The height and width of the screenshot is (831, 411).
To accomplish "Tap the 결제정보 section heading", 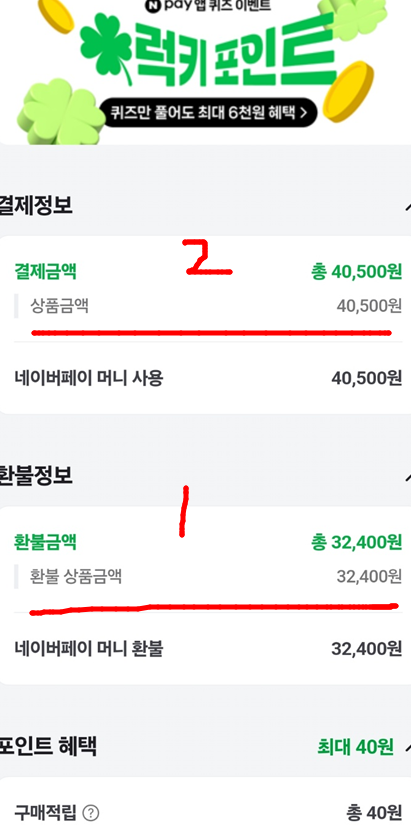I will [36, 206].
